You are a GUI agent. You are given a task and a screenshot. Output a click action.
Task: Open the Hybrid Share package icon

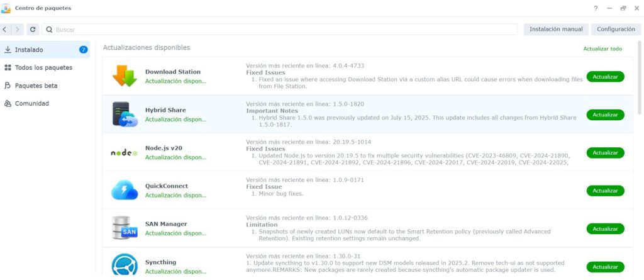click(125, 115)
